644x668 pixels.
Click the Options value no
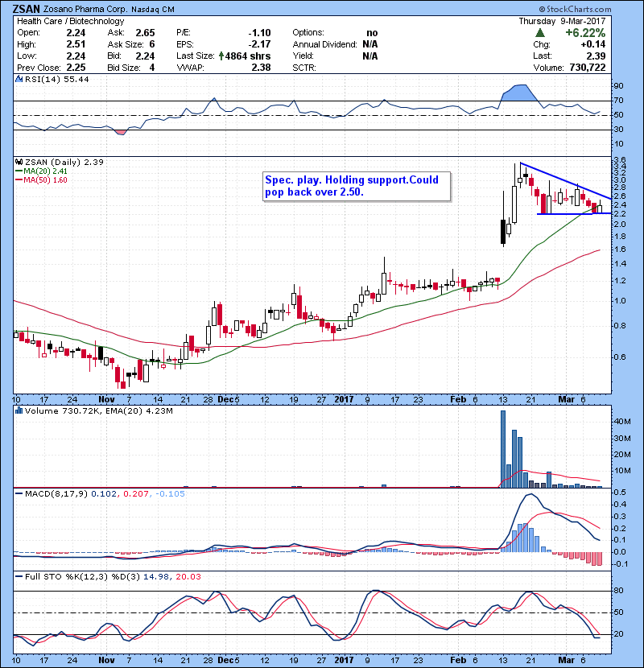372,33
